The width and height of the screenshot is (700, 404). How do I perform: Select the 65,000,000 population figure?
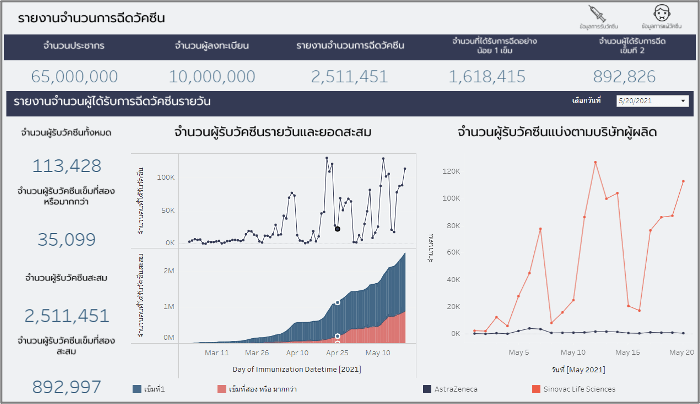(77, 76)
